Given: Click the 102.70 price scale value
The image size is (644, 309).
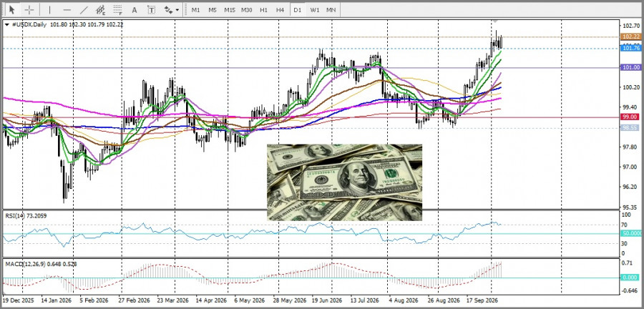Looking at the screenshot, I should 631,26.
